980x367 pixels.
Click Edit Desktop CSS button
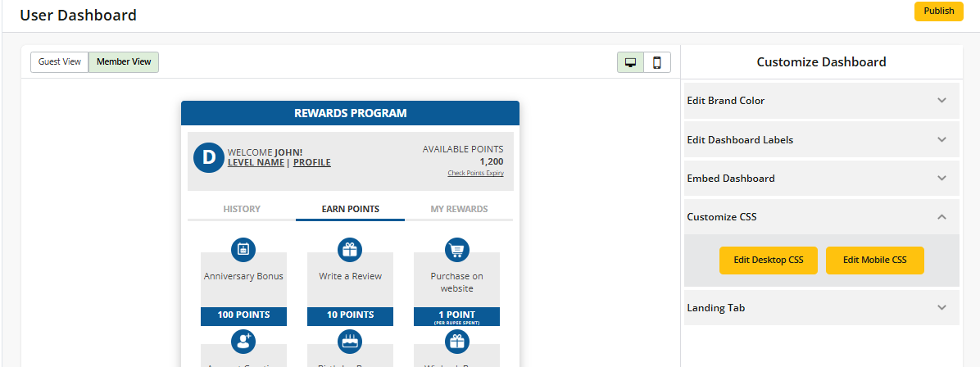[768, 260]
